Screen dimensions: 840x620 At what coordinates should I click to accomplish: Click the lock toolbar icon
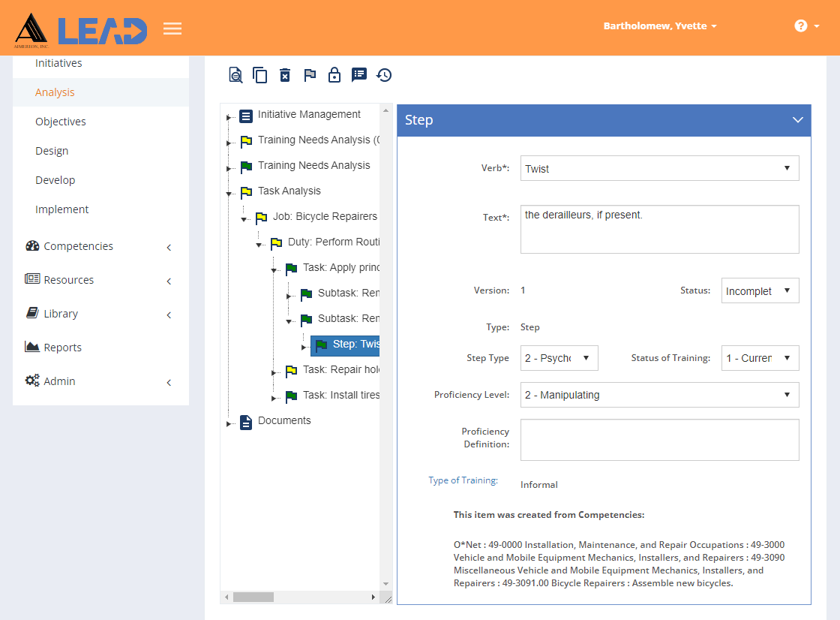pyautogui.click(x=334, y=74)
